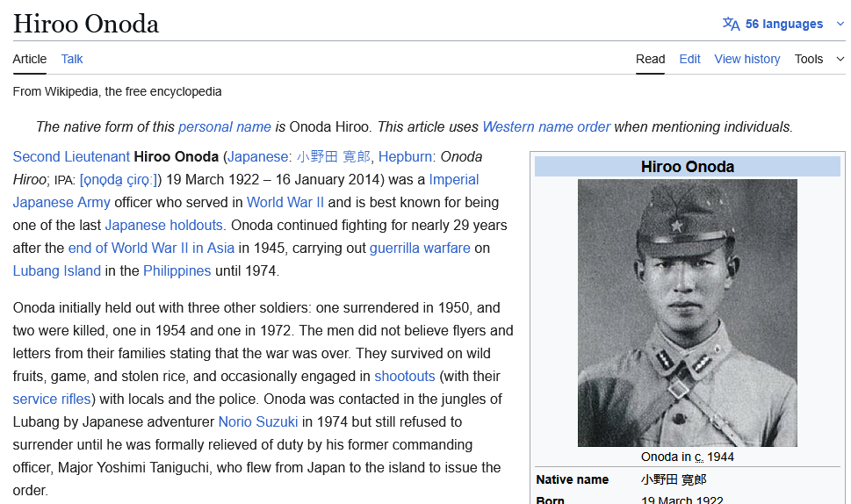Enlarge the Onoda infobox portrait photo
851x504 pixels.
[687, 313]
